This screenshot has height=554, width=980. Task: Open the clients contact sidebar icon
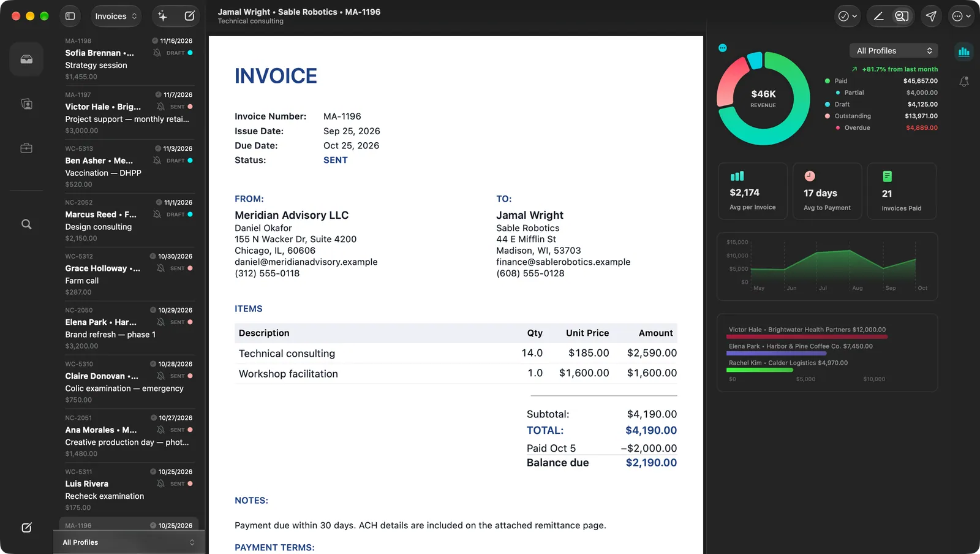pyautogui.click(x=26, y=104)
